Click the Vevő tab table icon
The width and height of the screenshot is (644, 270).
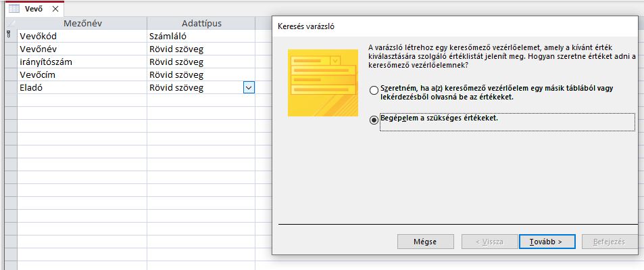click(x=14, y=9)
